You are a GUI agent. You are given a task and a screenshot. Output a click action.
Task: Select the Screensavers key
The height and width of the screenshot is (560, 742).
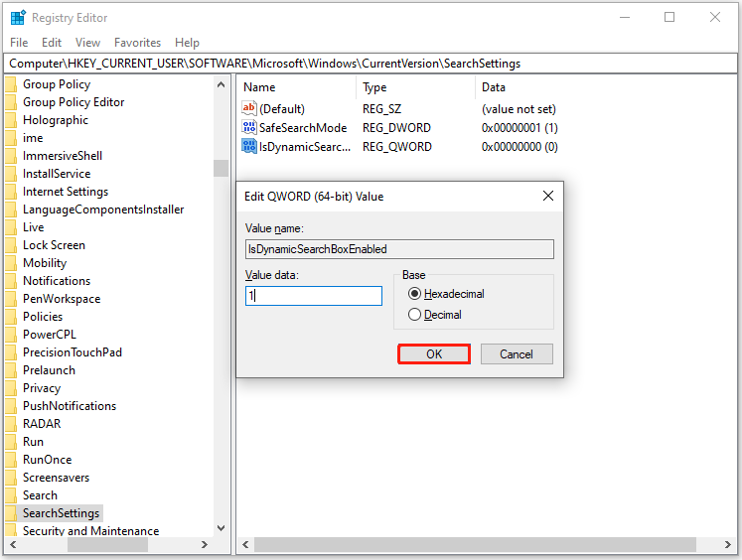pos(56,478)
